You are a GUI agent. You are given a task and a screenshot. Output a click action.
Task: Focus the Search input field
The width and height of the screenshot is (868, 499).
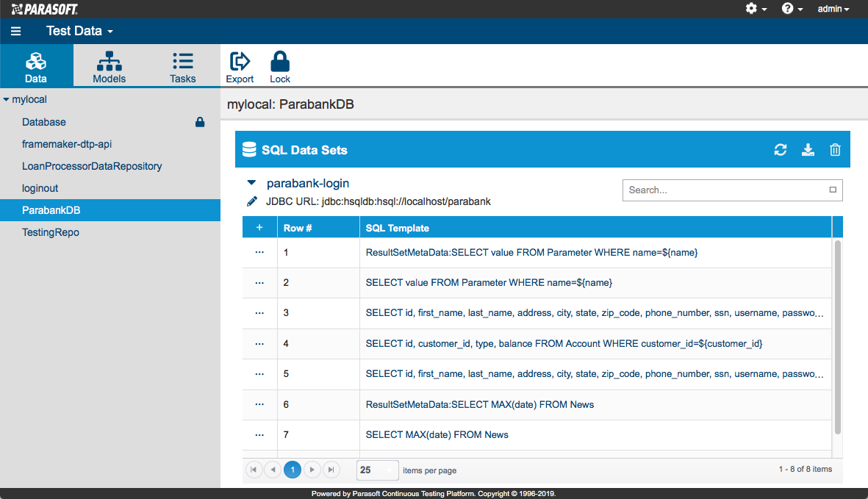(x=732, y=190)
